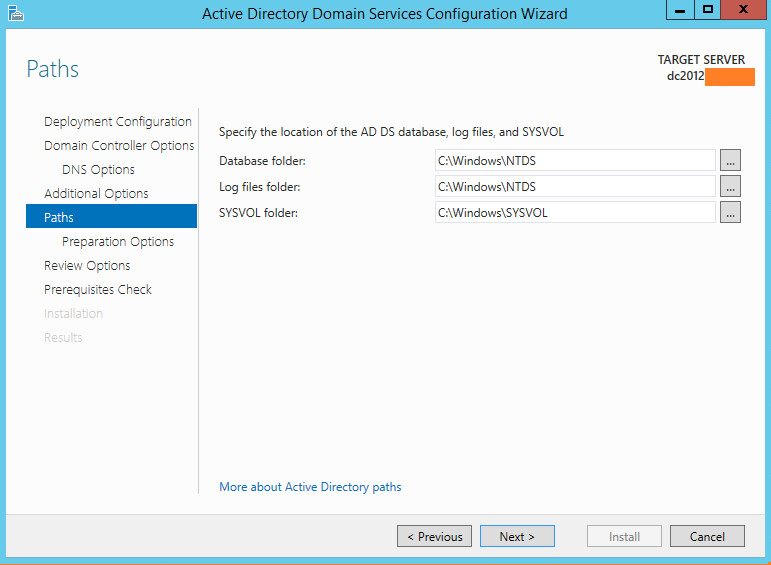
Task: Open Preparation Options step
Action: (118, 242)
